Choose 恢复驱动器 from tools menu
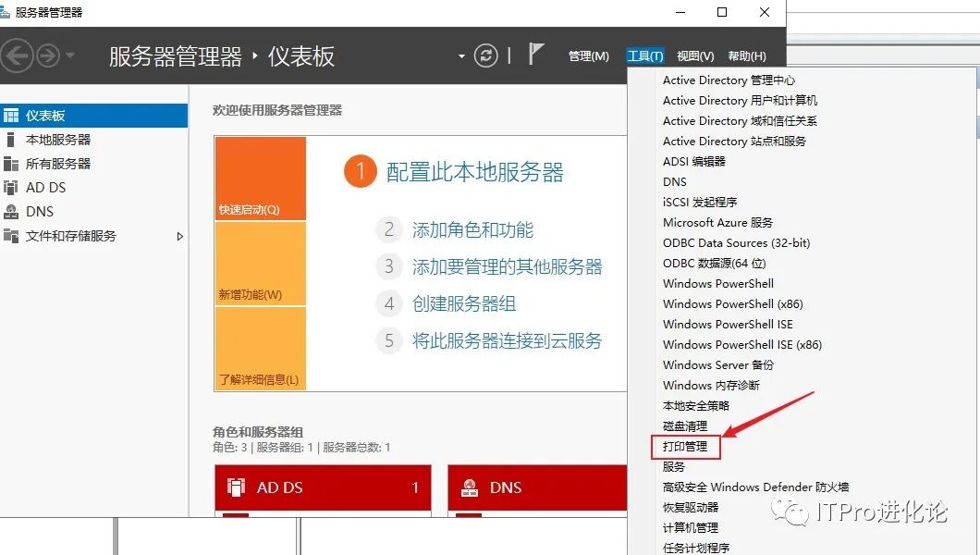Viewport: 980px width, 555px height. click(x=691, y=508)
